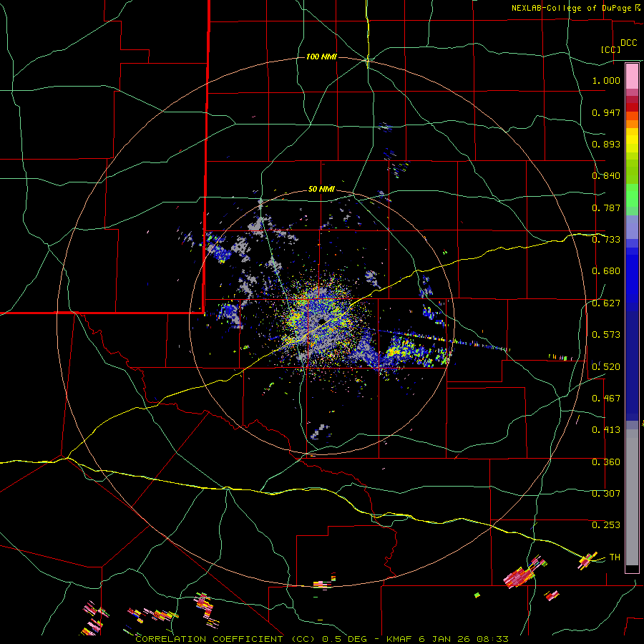Click the 100 NMI range ring label
The height and width of the screenshot is (644, 644).
click(321, 57)
